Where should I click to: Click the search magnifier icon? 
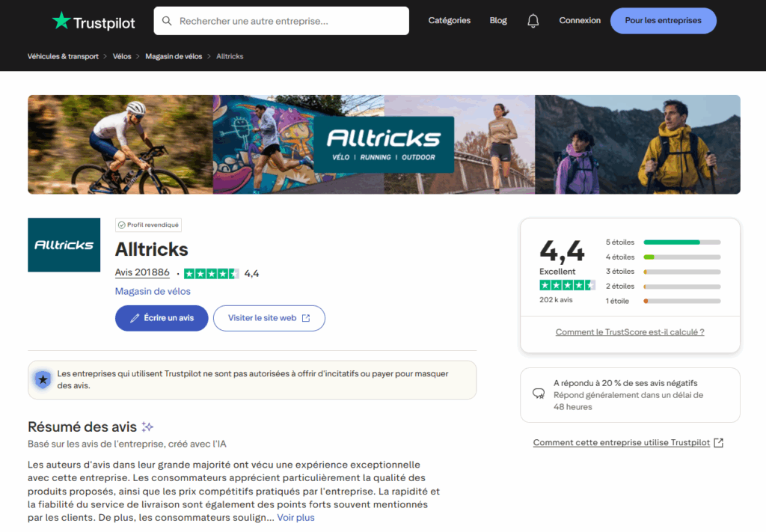click(x=167, y=21)
